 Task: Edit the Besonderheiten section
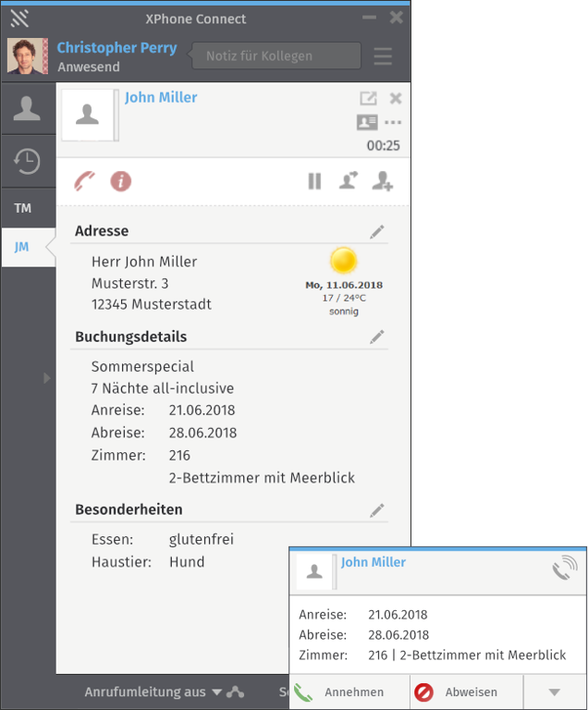(x=377, y=510)
